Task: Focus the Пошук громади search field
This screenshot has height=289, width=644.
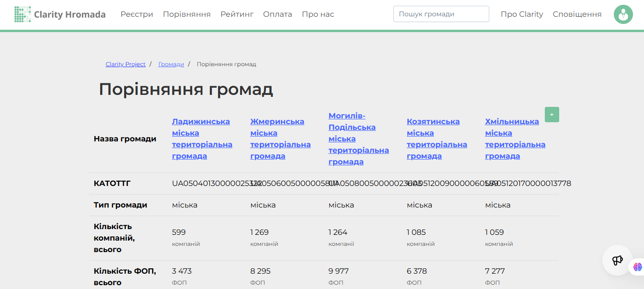Action: [441, 14]
